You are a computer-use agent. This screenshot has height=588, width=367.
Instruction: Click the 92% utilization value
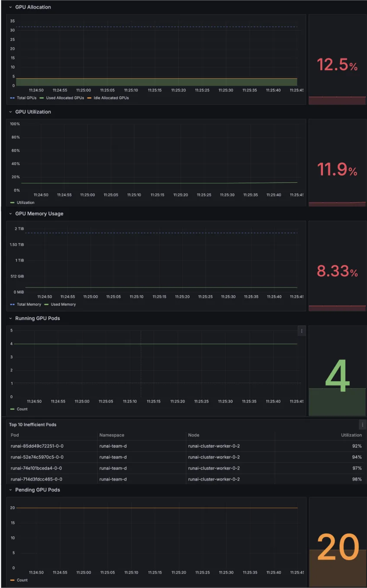click(357, 446)
